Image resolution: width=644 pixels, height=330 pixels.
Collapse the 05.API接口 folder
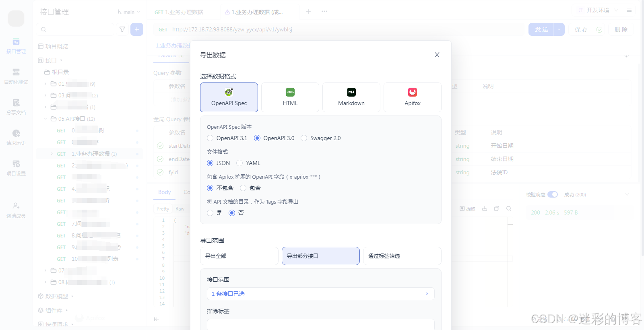point(45,119)
